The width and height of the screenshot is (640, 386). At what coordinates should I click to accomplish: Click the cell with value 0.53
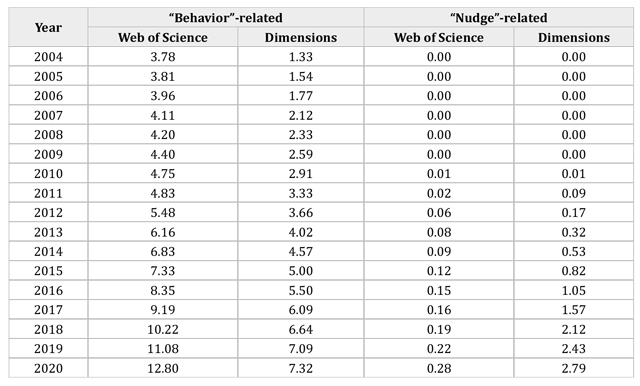coord(573,251)
